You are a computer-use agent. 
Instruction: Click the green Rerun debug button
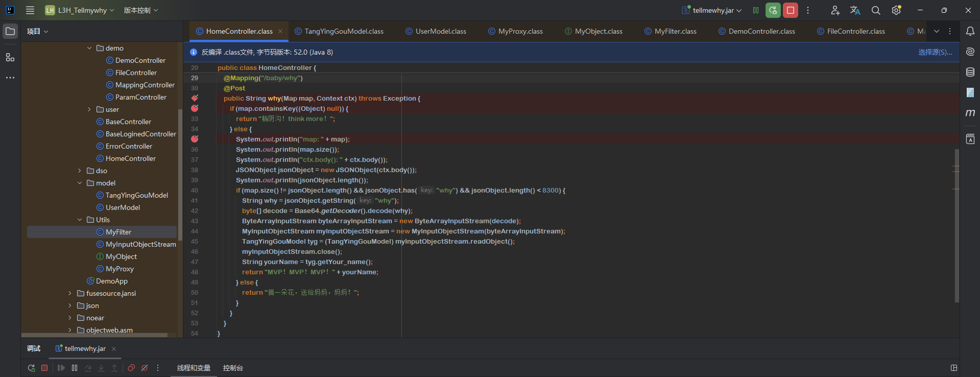[x=773, y=10]
